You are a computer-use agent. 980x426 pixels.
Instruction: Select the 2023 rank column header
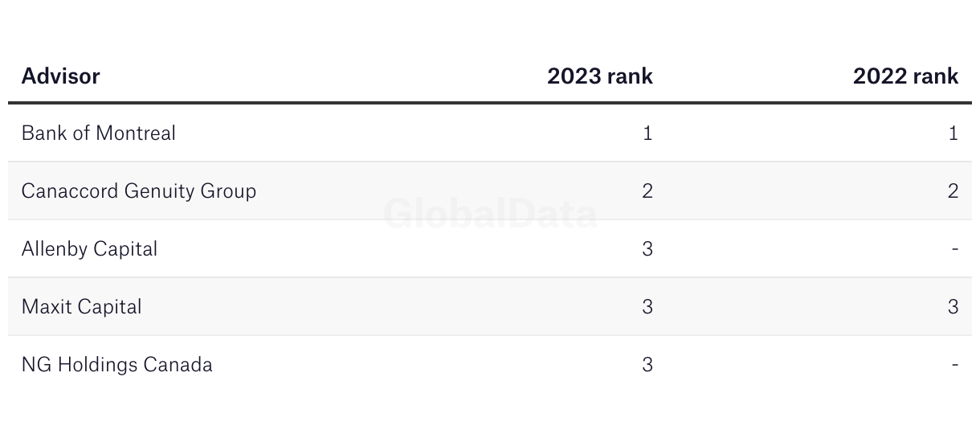(600, 76)
